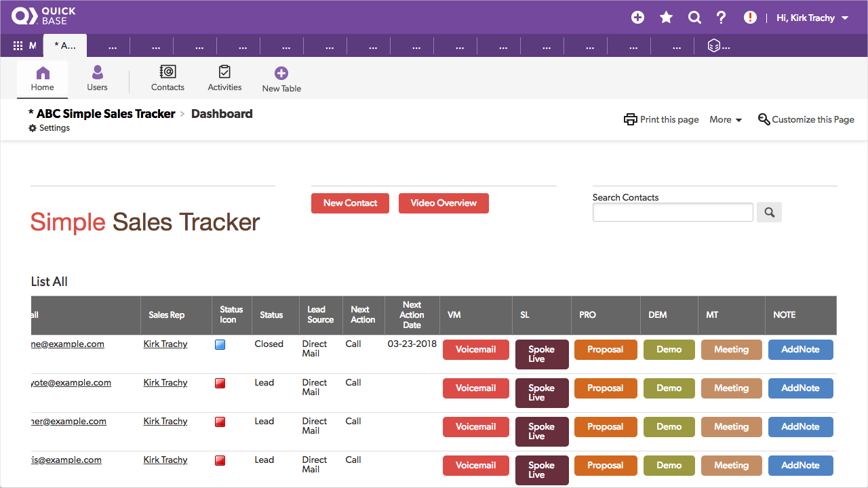Viewport: 868px width, 488px height.
Task: Click the Search Contacts magnifier button
Action: click(x=770, y=212)
